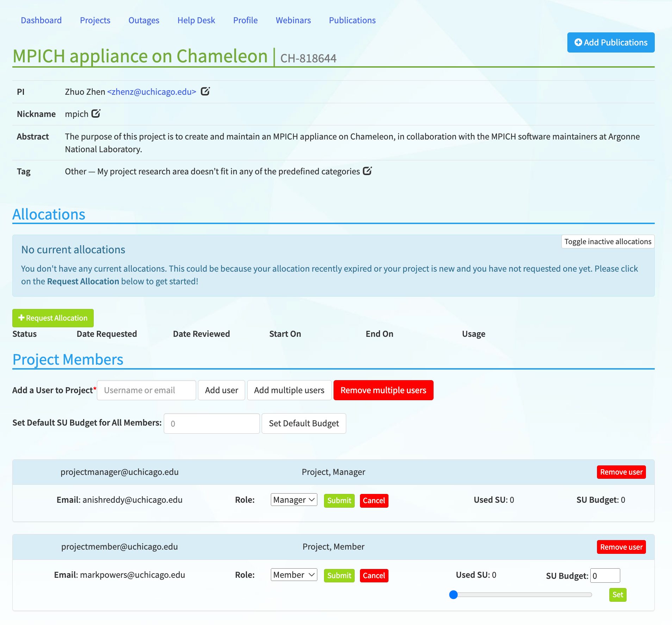Screen dimensions: 672x625
Task: Click the 'Project, Manager' name text
Action: [334, 472]
